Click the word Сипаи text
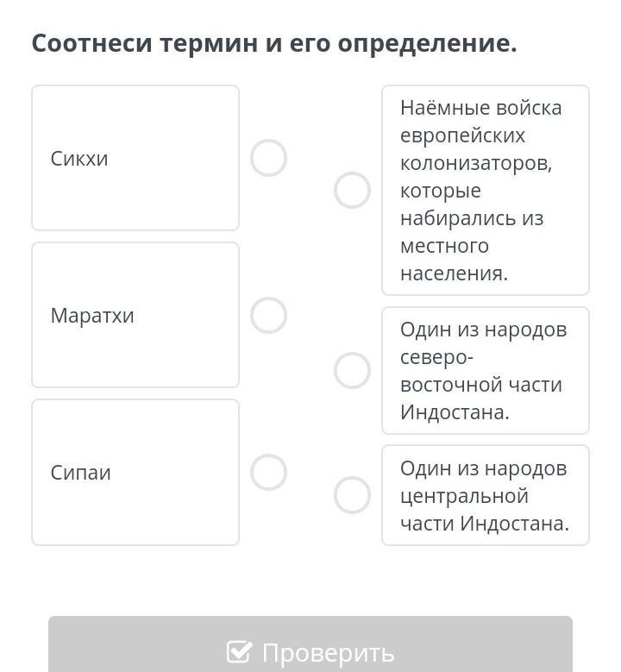Image resolution: width=621 pixels, height=672 pixels. (80, 473)
